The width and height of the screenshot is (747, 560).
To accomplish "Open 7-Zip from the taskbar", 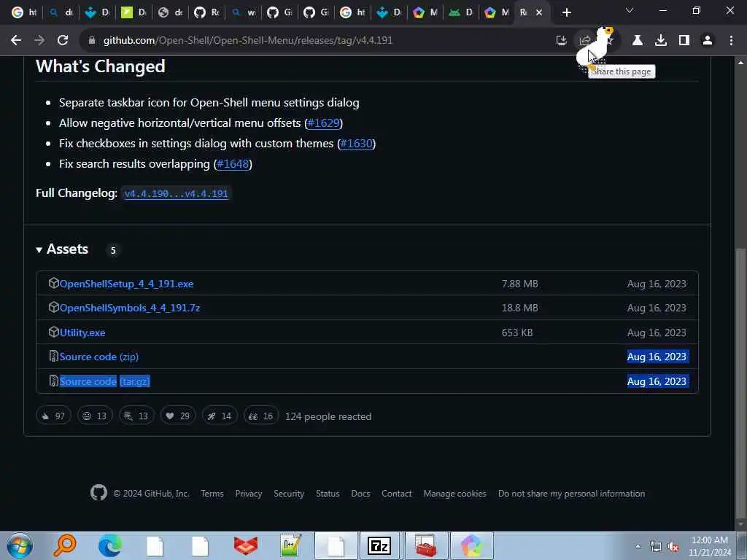I will coord(379,545).
